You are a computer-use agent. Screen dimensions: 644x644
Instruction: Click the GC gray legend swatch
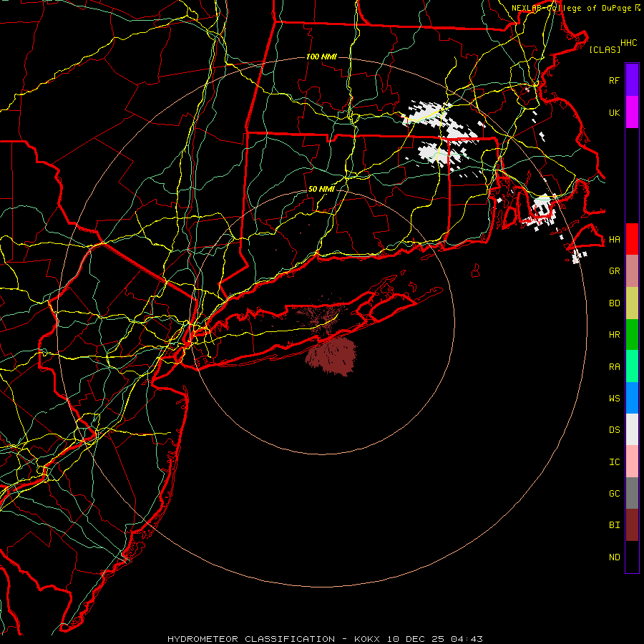click(632, 493)
